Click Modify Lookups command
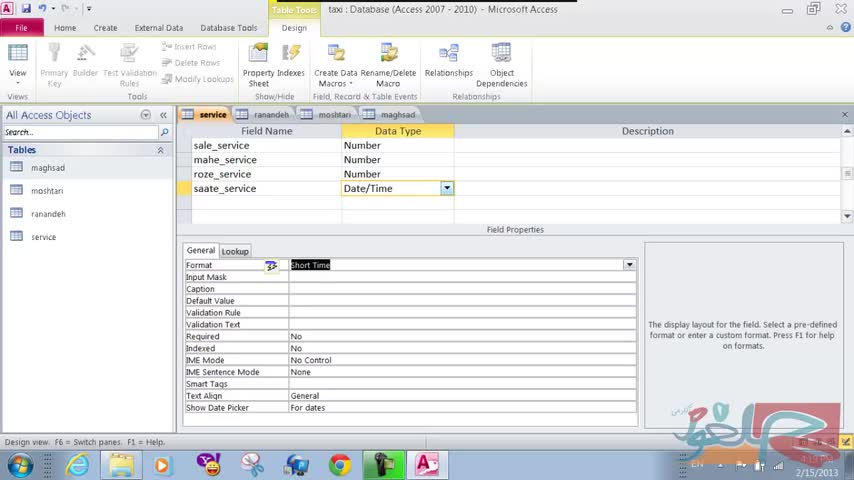This screenshot has height=480, width=854. pyautogui.click(x=197, y=80)
